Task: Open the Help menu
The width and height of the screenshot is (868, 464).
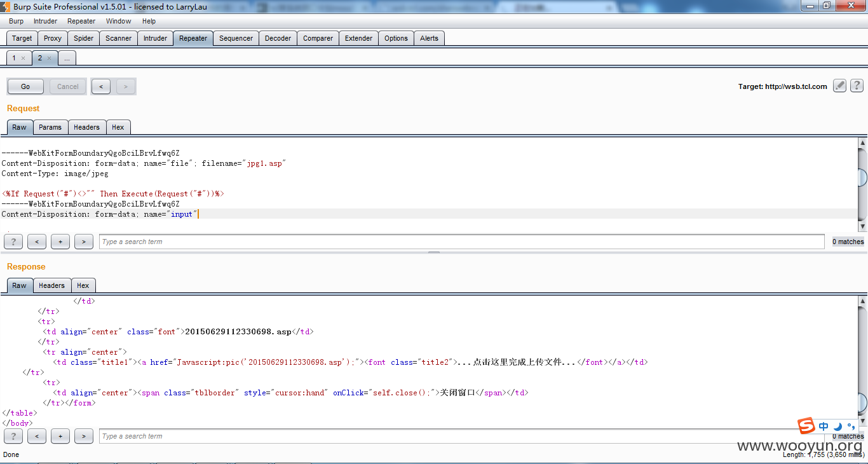Action: [149, 21]
